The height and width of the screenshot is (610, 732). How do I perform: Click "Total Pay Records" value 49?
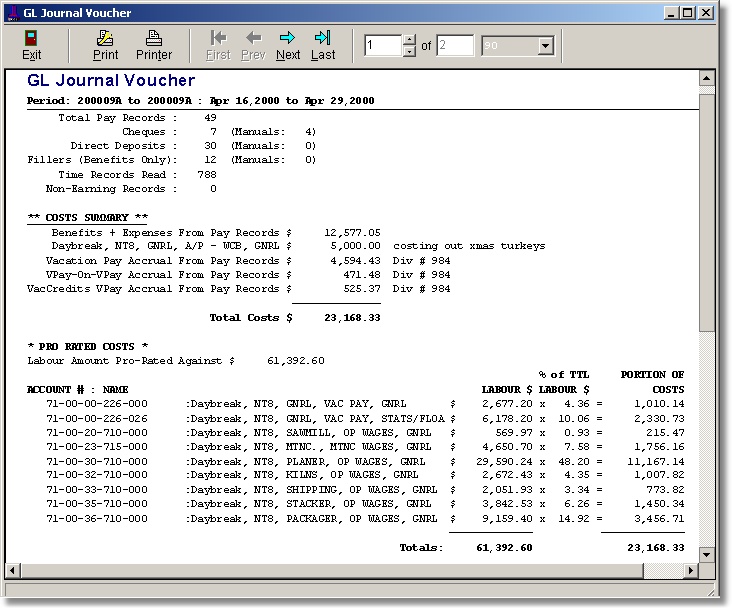[210, 118]
